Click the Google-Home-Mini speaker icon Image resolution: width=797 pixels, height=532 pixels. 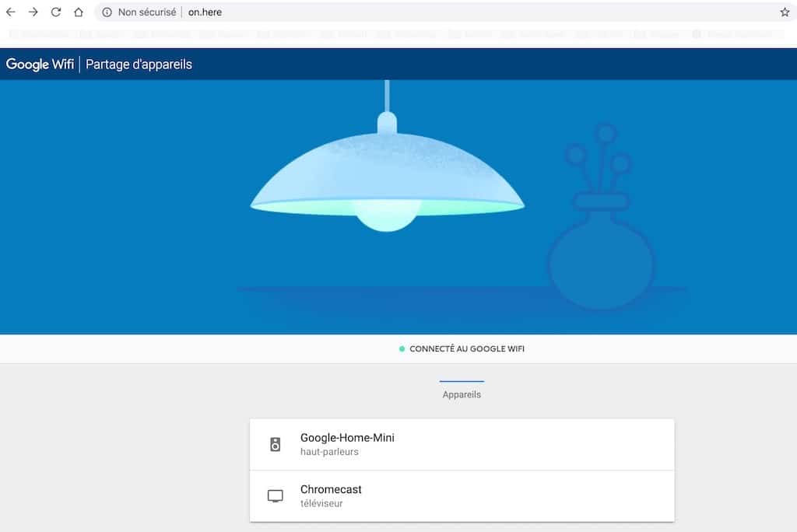[275, 445]
